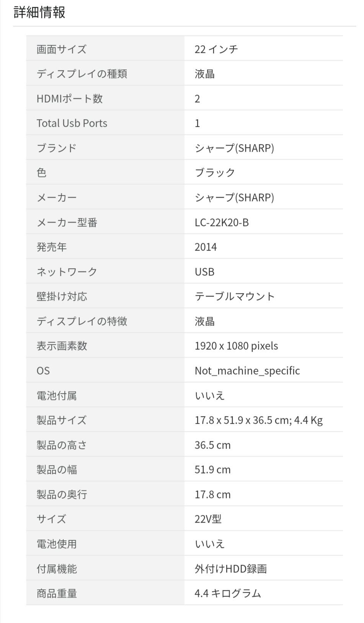Select the 22 インチ screen size value

(216, 49)
